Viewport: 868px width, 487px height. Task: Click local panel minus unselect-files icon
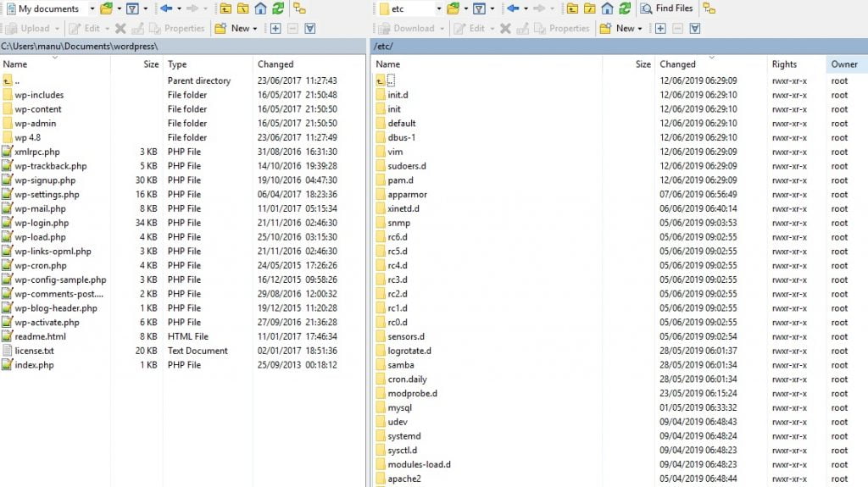click(x=292, y=28)
